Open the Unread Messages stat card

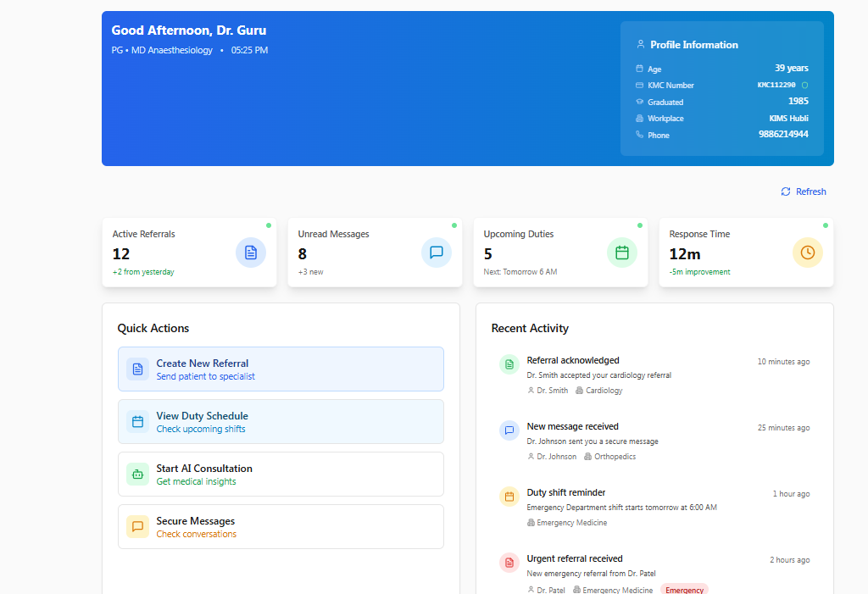(x=375, y=253)
